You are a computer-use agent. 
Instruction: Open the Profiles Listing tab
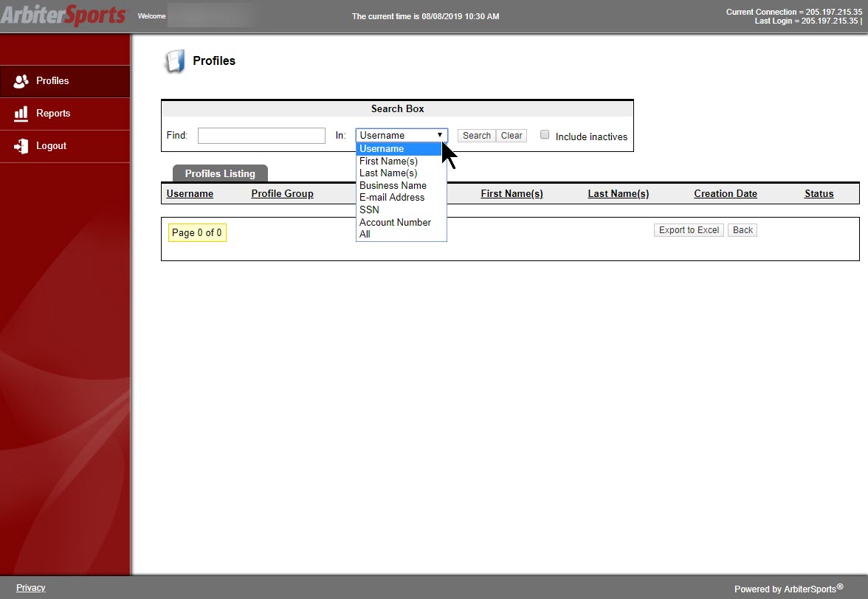click(x=220, y=173)
